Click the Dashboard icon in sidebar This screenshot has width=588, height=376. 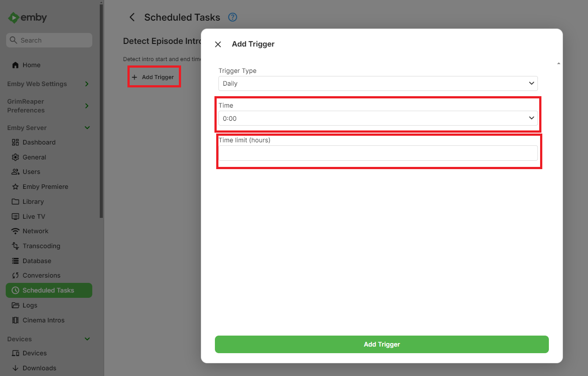[x=15, y=142]
